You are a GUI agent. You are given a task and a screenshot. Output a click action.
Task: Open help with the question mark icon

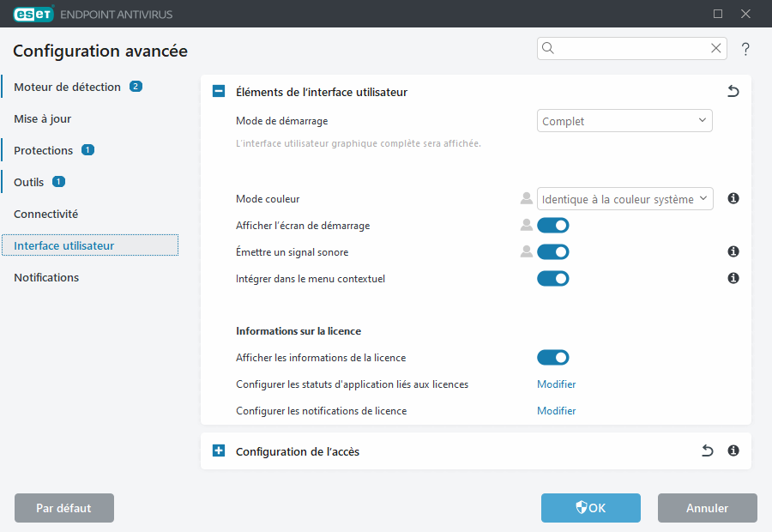point(745,49)
